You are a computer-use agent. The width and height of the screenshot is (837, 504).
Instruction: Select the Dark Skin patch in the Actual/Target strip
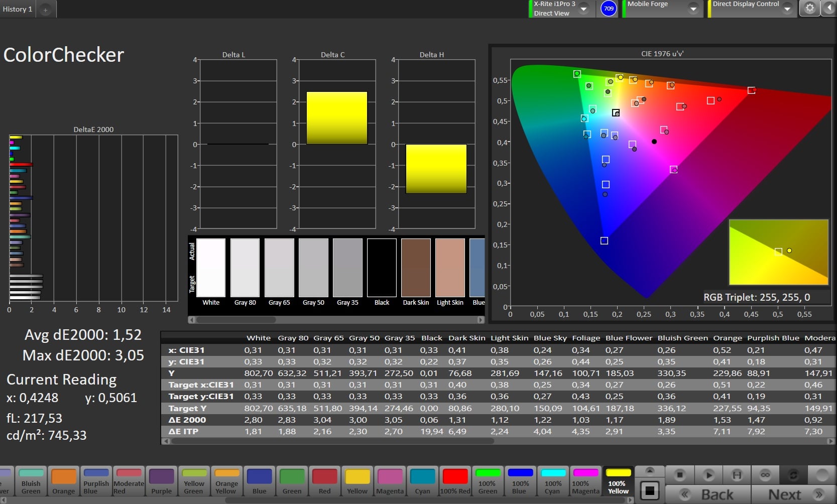point(416,268)
